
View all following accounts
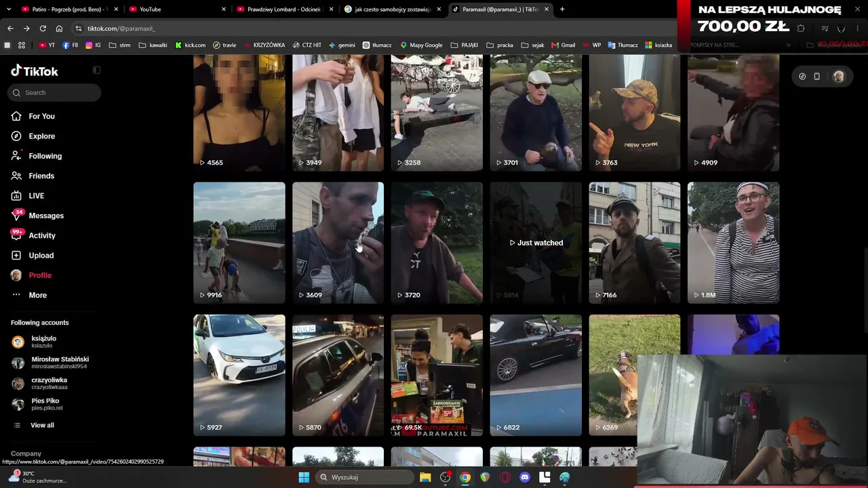pos(42,425)
